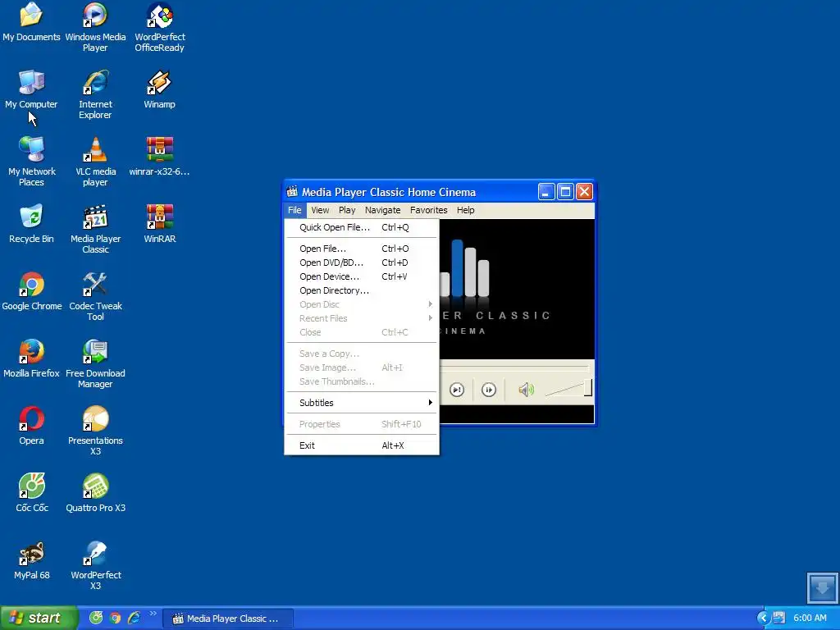Click the clock showing 6:00 AM
This screenshot has width=840, height=630.
(810, 618)
